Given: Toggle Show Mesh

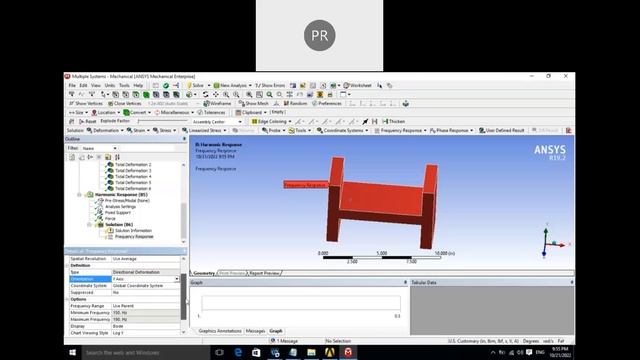Looking at the screenshot, I should tap(254, 103).
